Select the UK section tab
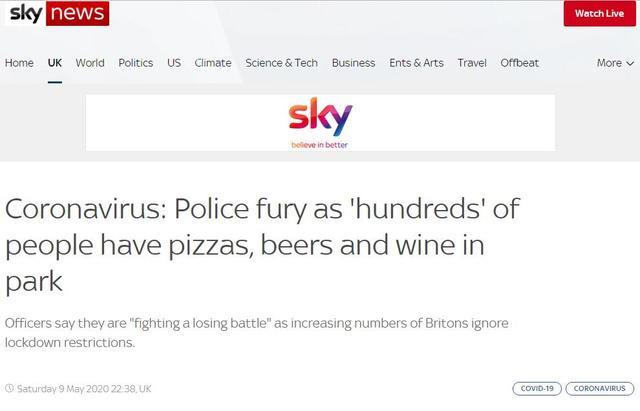640x411 pixels. tap(55, 63)
